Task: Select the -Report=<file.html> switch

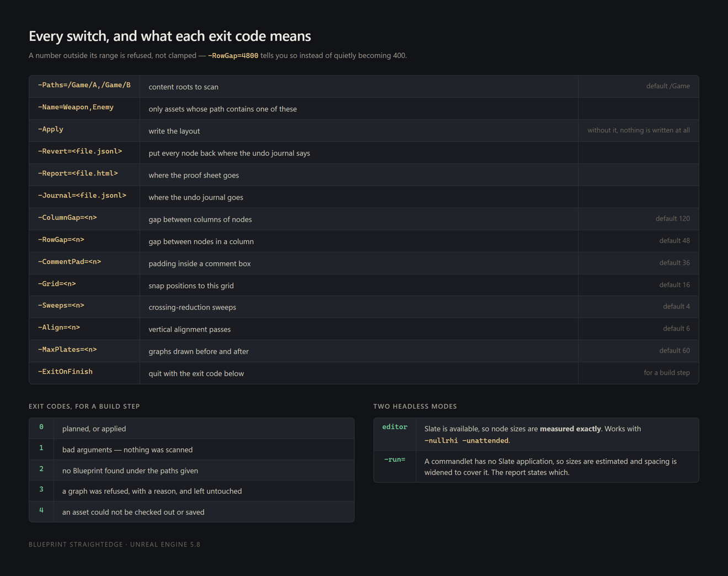Action: (x=78, y=174)
